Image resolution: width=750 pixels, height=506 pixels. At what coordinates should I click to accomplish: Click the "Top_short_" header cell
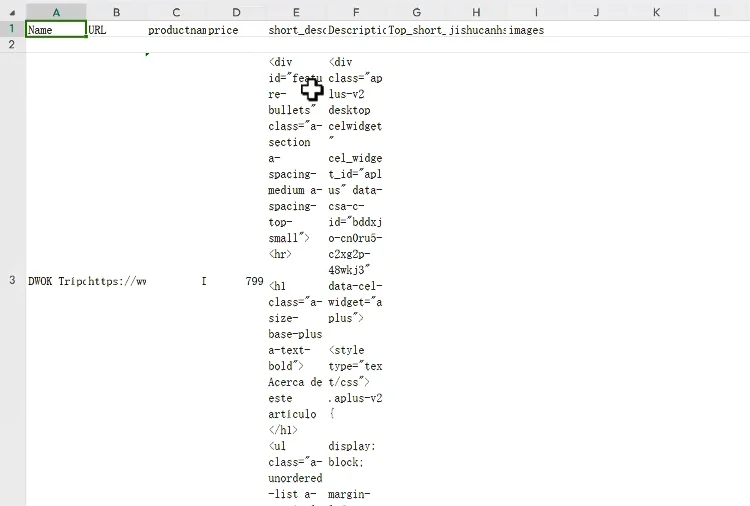pyautogui.click(x=417, y=29)
